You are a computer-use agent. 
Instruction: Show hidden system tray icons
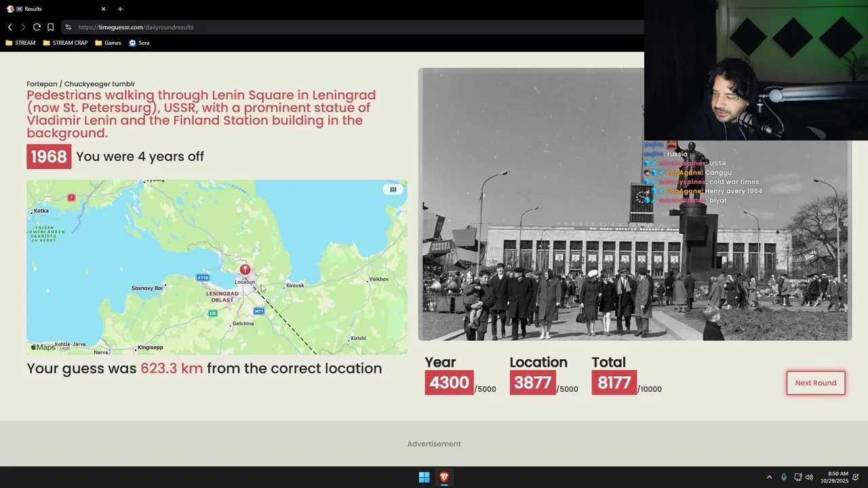(x=769, y=477)
